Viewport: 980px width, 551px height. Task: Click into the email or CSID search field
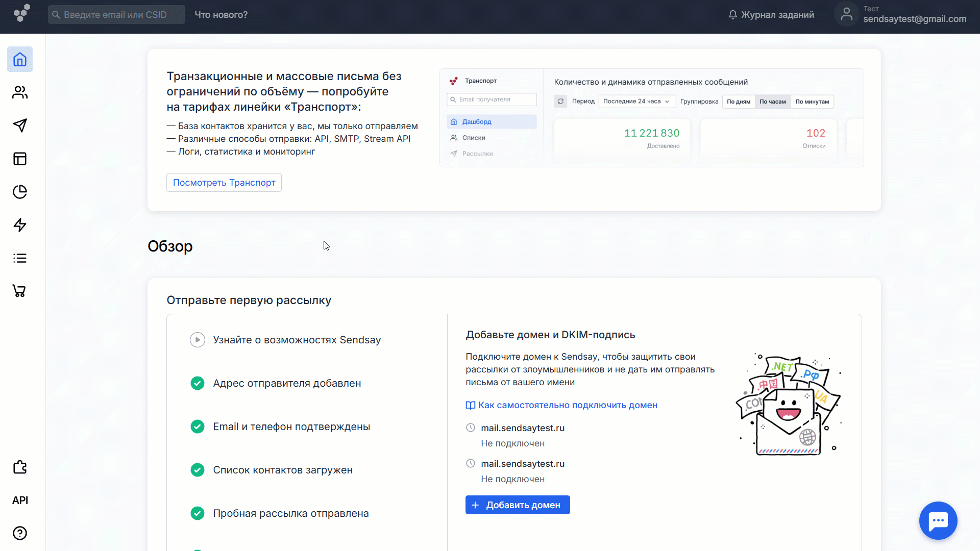pyautogui.click(x=117, y=15)
